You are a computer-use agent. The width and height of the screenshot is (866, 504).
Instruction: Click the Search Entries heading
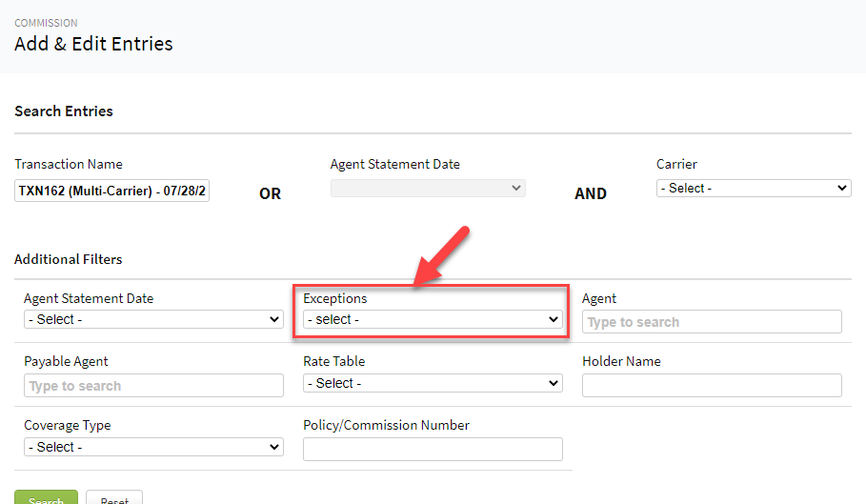[x=64, y=111]
